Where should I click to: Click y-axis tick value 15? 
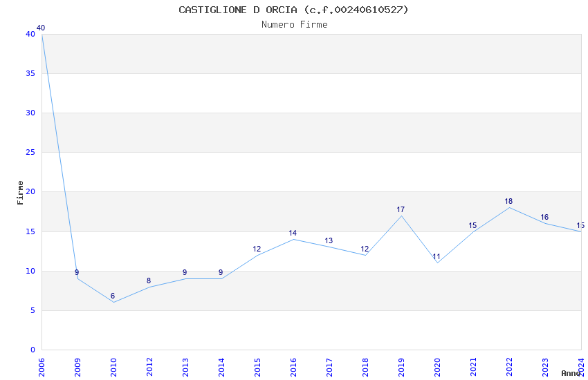click(x=30, y=231)
